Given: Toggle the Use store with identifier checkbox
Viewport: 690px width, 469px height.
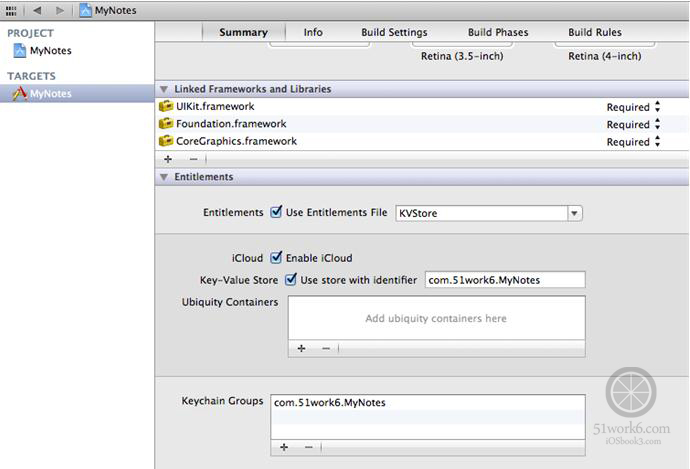Looking at the screenshot, I should point(291,279).
